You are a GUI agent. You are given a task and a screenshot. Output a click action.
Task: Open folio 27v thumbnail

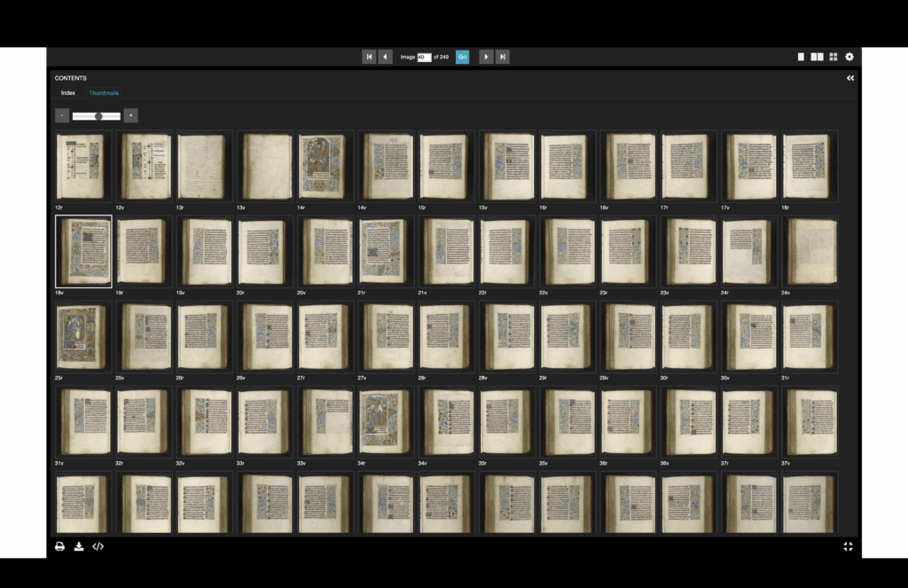(x=387, y=337)
